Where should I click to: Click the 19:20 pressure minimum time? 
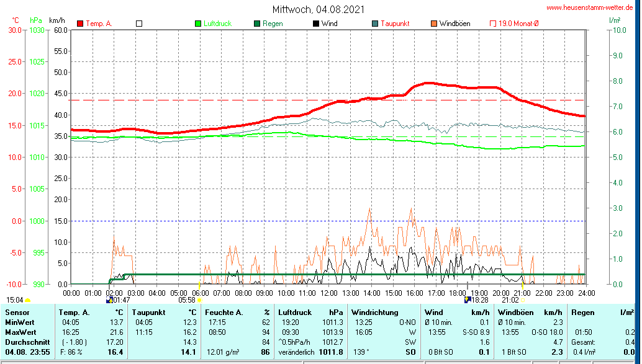point(291,322)
